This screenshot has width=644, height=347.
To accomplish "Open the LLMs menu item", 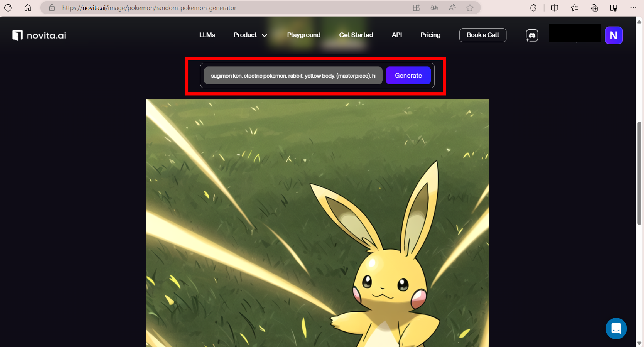I will (x=207, y=35).
